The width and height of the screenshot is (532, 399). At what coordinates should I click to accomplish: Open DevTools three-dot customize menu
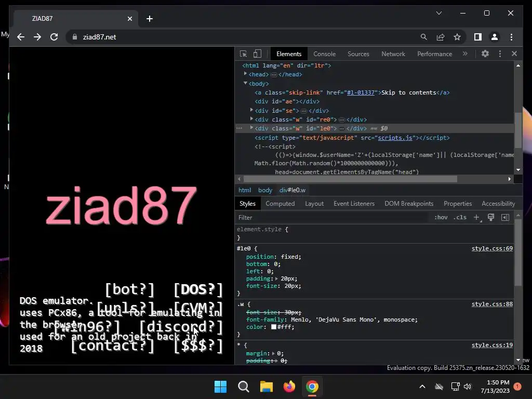pyautogui.click(x=500, y=54)
